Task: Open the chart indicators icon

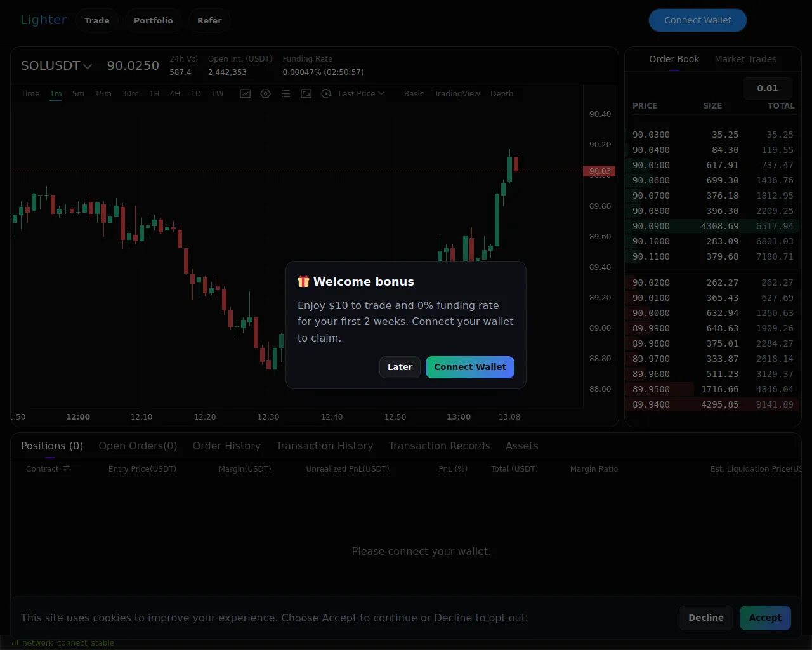Action: point(245,94)
